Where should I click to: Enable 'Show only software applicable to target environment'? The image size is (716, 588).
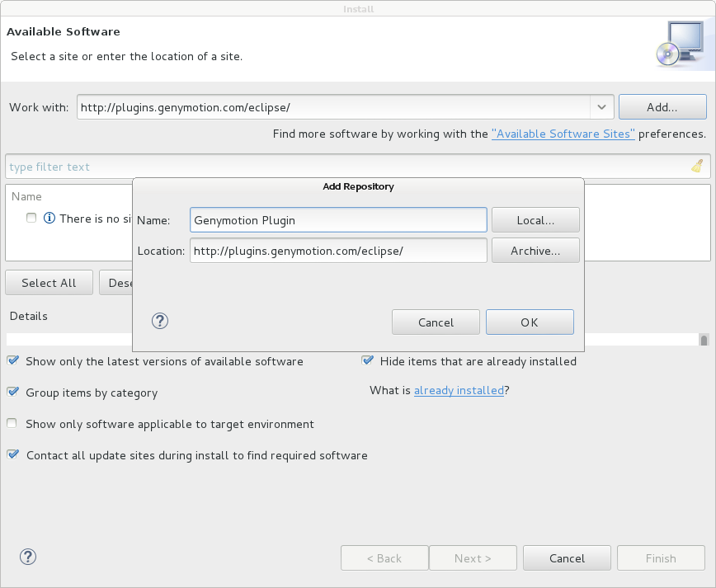click(x=12, y=423)
